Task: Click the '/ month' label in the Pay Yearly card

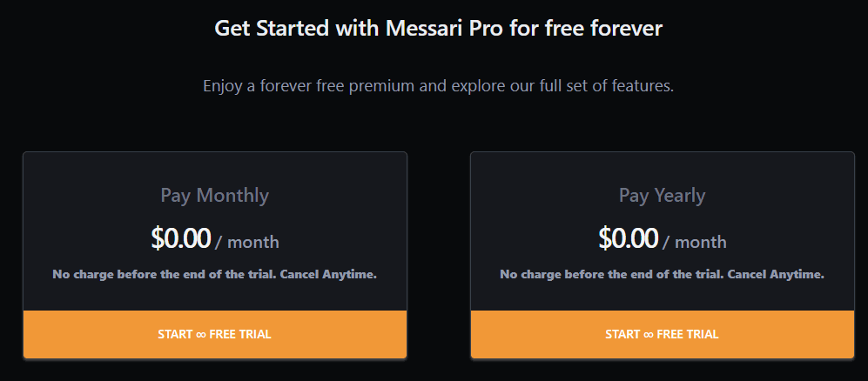Action: click(695, 242)
